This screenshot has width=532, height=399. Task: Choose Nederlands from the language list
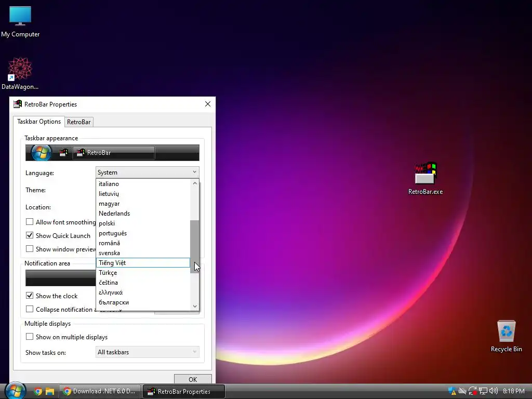pos(143,214)
